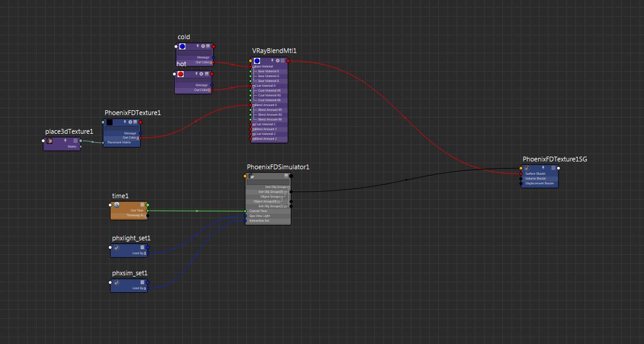Image resolution: width=644 pixels, height=344 pixels.
Task: Toggle the pin on place3dTexture1 node
Action: coord(66,140)
